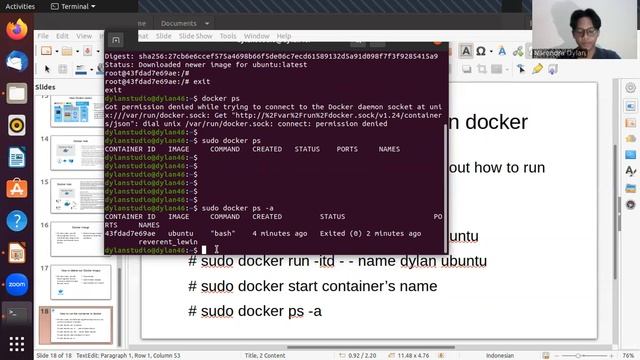Select slide 15 thumbnail in Slides panel
This screenshot has height=360, width=640.
[x=81, y=196]
